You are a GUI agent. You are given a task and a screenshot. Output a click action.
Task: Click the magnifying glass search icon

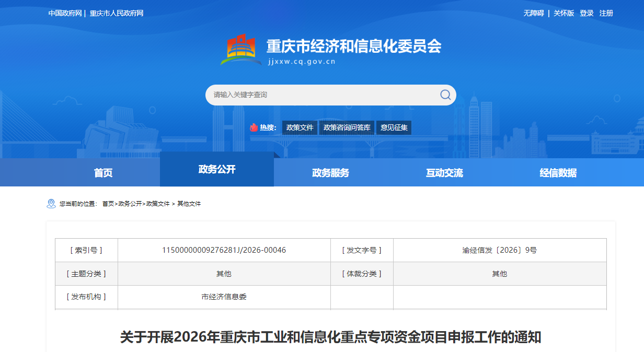pos(445,95)
